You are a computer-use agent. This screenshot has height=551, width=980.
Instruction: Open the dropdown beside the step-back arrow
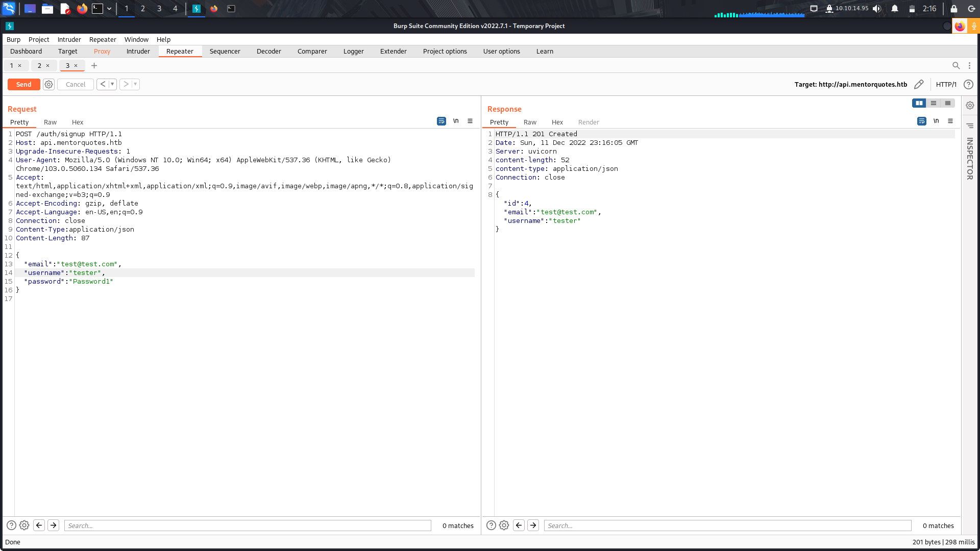pyautogui.click(x=112, y=84)
